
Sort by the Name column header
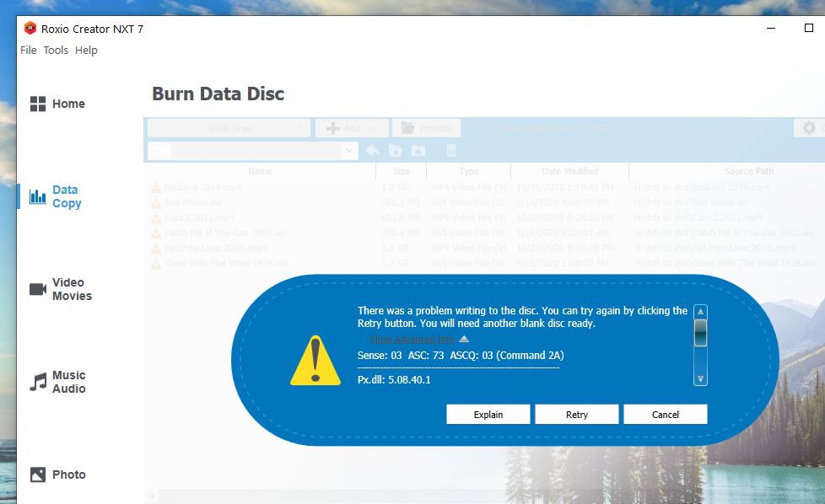[x=261, y=171]
